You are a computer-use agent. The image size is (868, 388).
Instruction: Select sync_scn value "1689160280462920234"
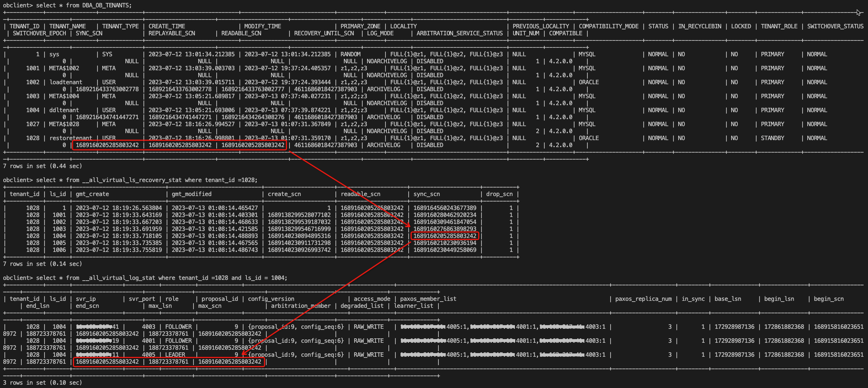click(x=445, y=215)
